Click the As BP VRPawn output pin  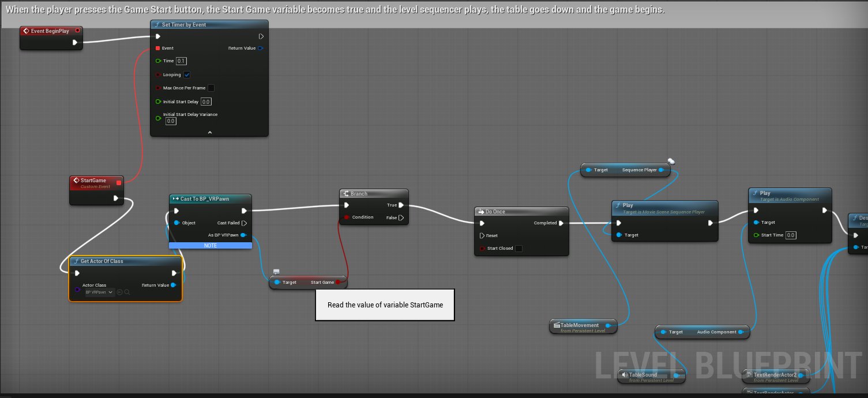(x=243, y=235)
